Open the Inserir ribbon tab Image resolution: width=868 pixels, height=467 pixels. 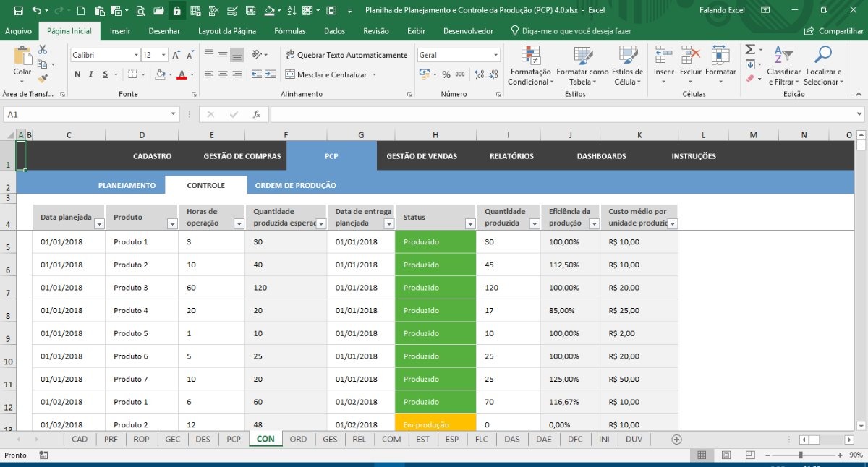[120, 31]
